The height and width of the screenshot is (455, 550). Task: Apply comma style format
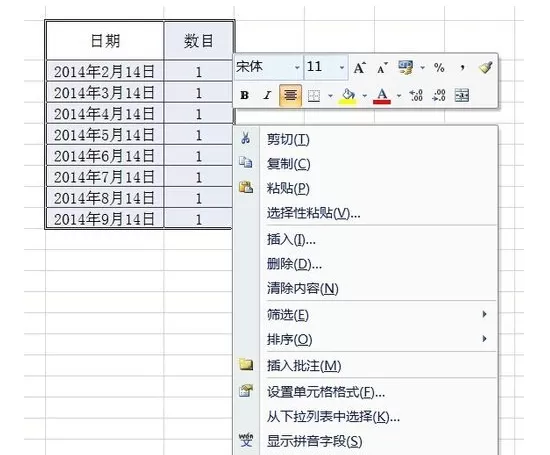pyautogui.click(x=463, y=67)
